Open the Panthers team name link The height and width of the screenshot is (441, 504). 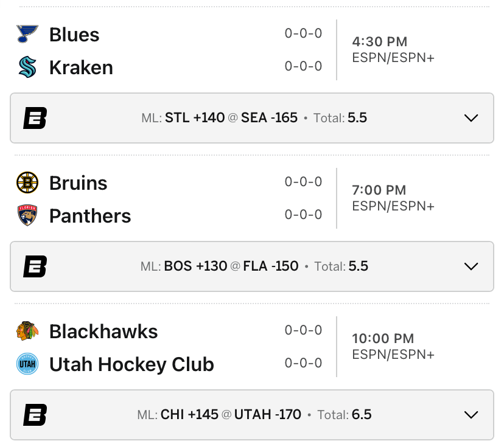pyautogui.click(x=90, y=216)
